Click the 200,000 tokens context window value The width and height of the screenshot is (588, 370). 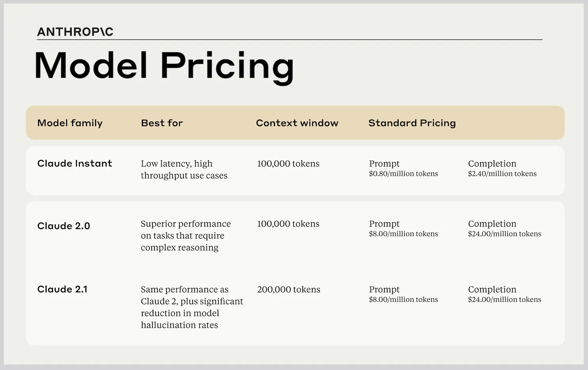click(x=288, y=289)
